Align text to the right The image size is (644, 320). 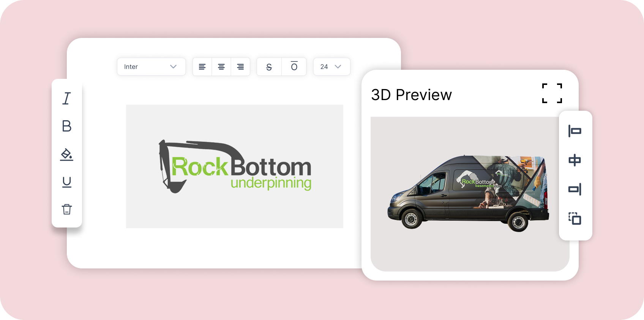pyautogui.click(x=240, y=67)
